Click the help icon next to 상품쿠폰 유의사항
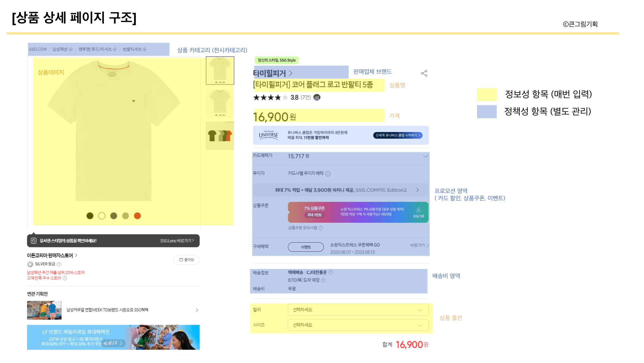644x363 pixels. tap(321, 228)
